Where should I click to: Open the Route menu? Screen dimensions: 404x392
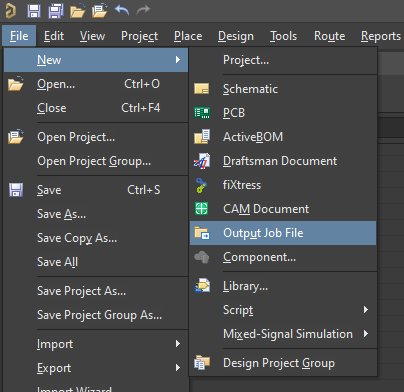[330, 36]
